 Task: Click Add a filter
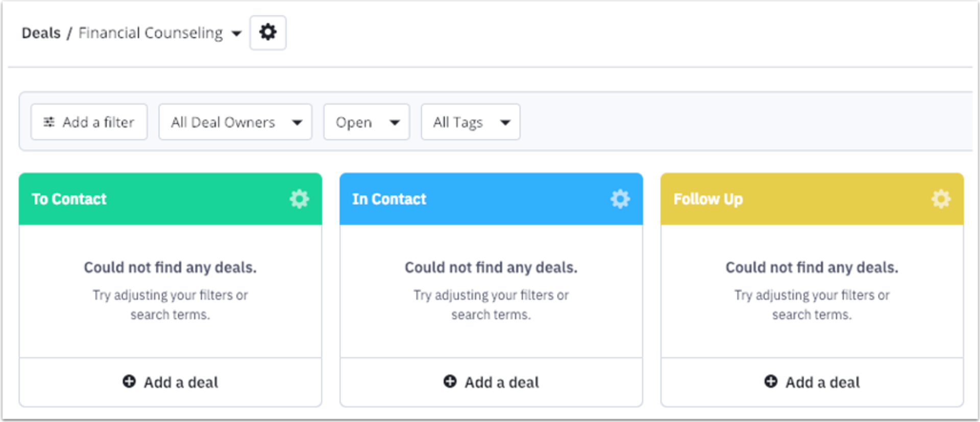coord(89,122)
